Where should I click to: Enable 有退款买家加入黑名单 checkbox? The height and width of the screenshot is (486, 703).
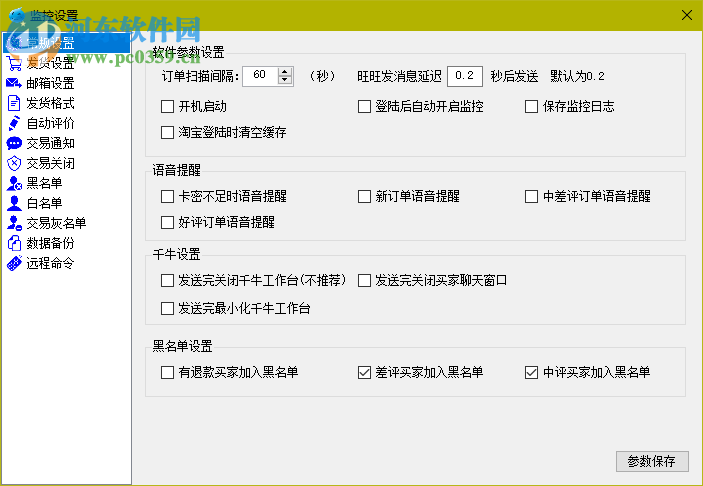pyautogui.click(x=167, y=372)
